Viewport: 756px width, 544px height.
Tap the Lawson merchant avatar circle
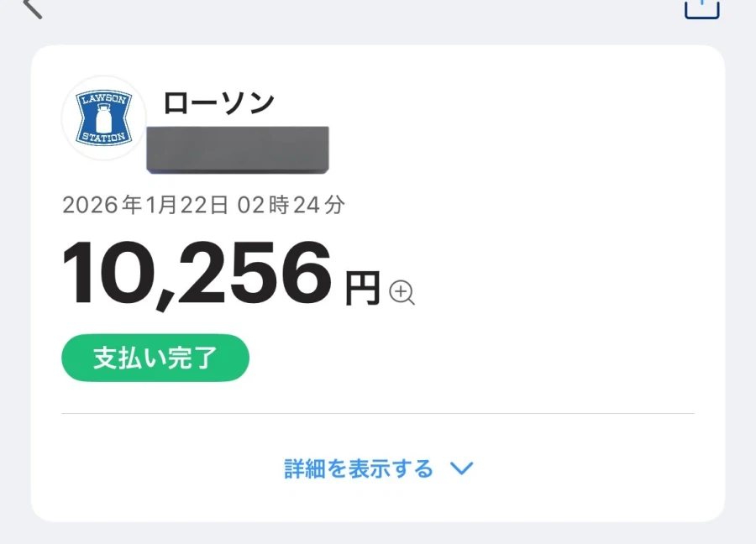[x=102, y=119]
